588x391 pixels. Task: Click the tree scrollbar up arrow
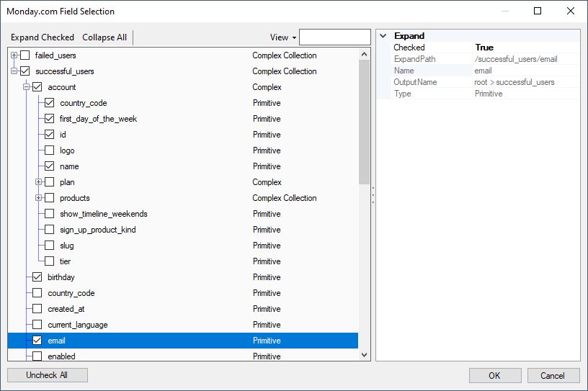364,54
